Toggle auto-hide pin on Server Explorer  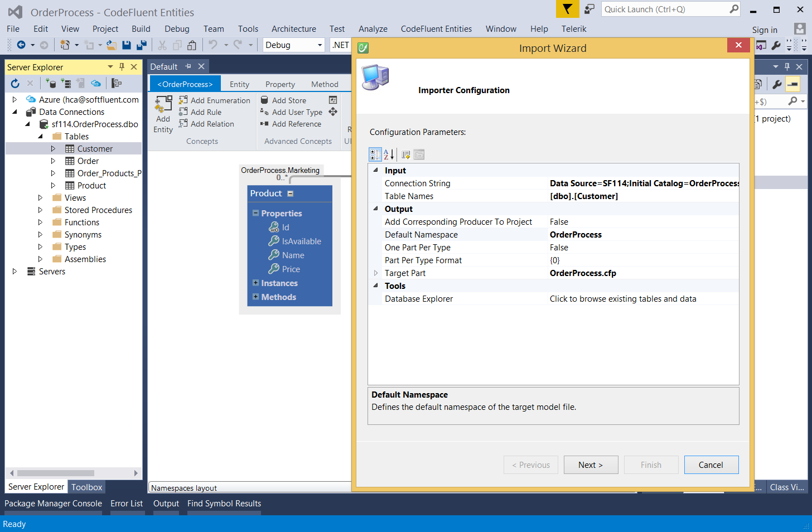(122, 67)
